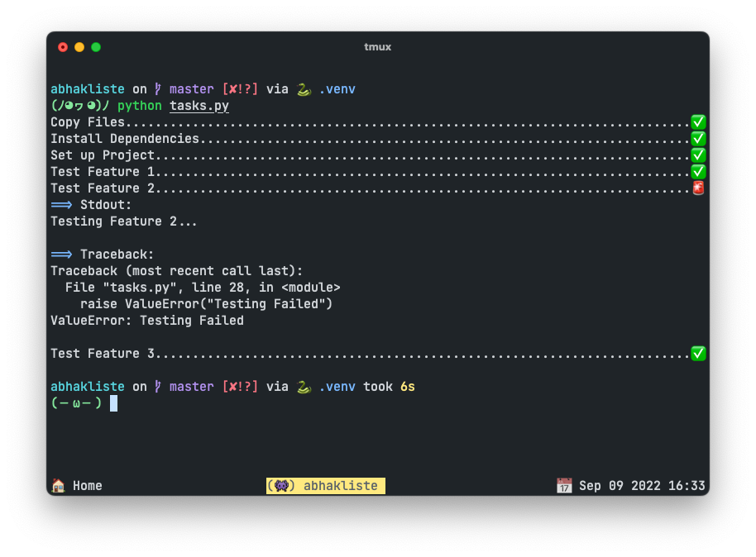
Task: Click the red close window button
Action: pyautogui.click(x=63, y=47)
